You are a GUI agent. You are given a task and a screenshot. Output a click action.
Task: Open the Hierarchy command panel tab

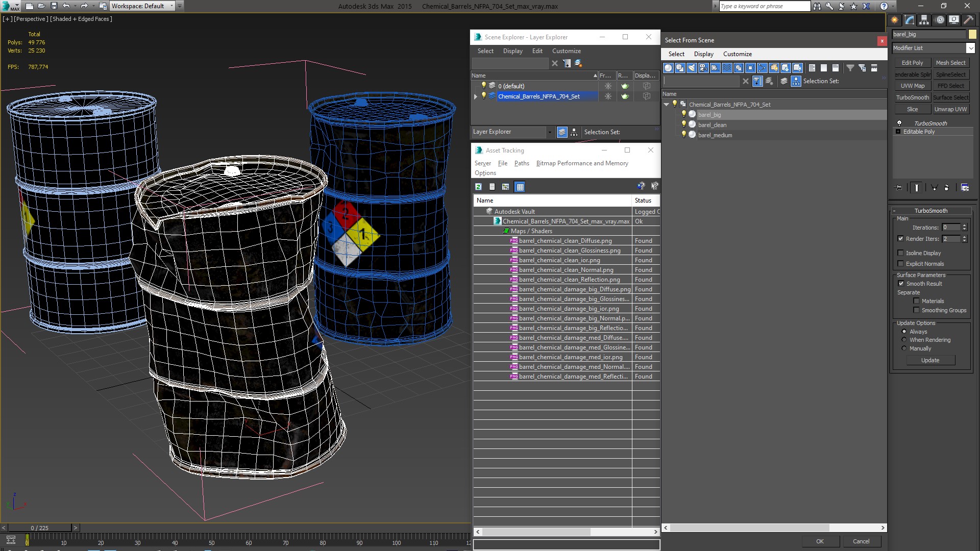(924, 20)
